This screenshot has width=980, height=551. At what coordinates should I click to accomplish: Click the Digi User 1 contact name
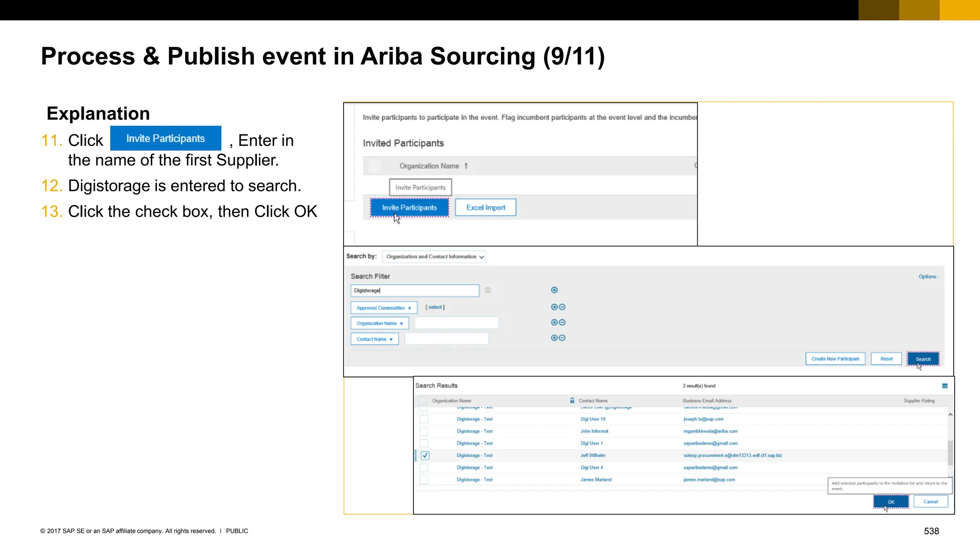(591, 443)
